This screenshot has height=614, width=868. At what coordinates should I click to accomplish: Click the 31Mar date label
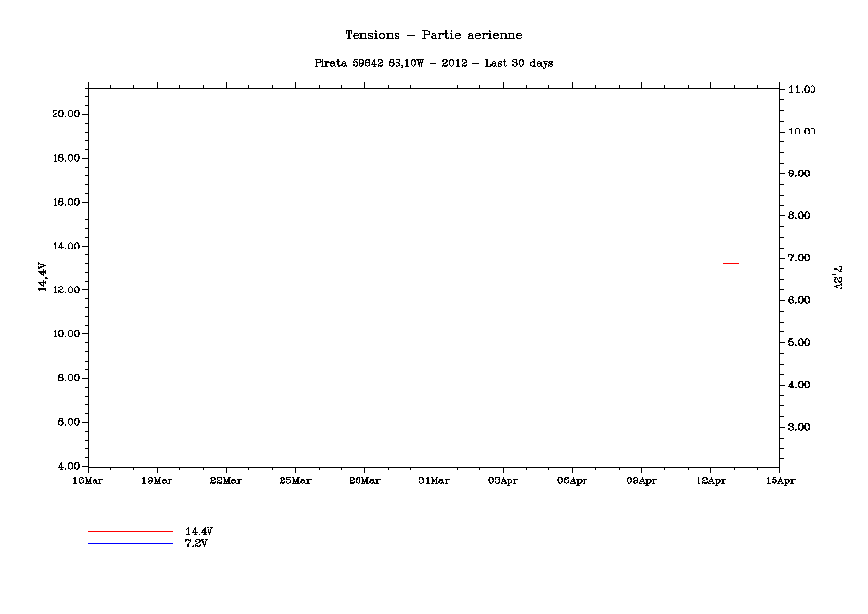coord(434,480)
